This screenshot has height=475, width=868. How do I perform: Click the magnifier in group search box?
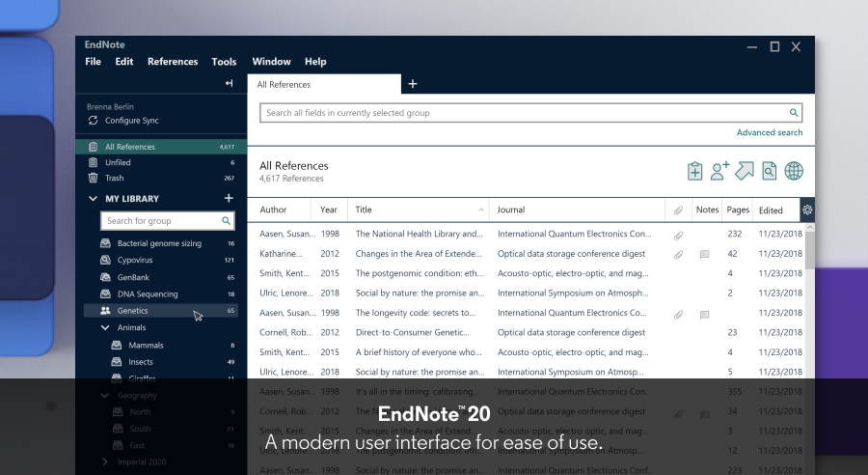tap(226, 220)
